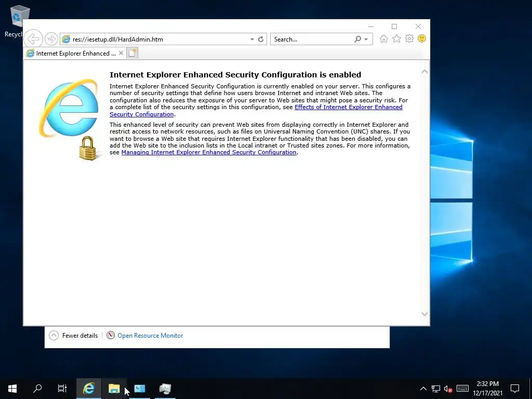
Task: Open the clock showing 2:32 PM
Action: (x=487, y=389)
